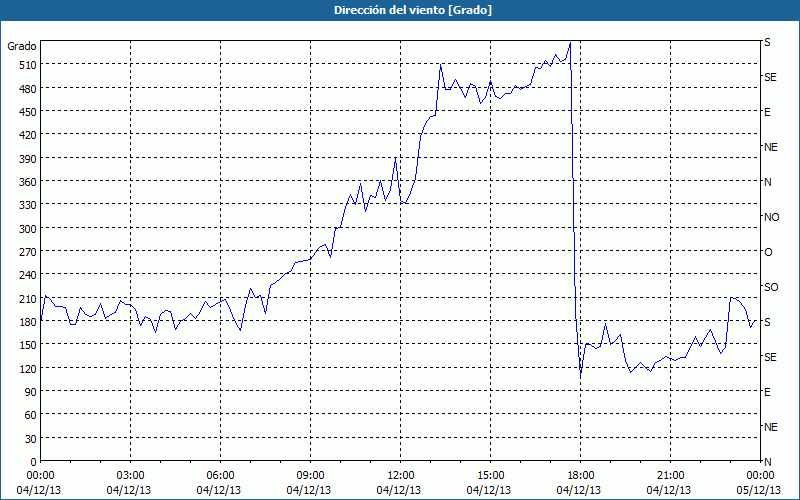Select the '04/12/13' date under 06:00
This screenshot has height=500, width=800.
pos(219,490)
